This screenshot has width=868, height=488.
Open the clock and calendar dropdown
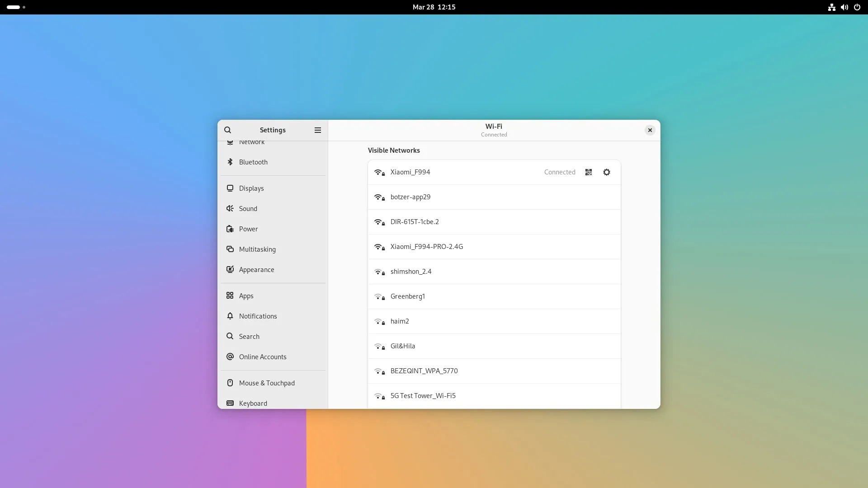pos(434,7)
